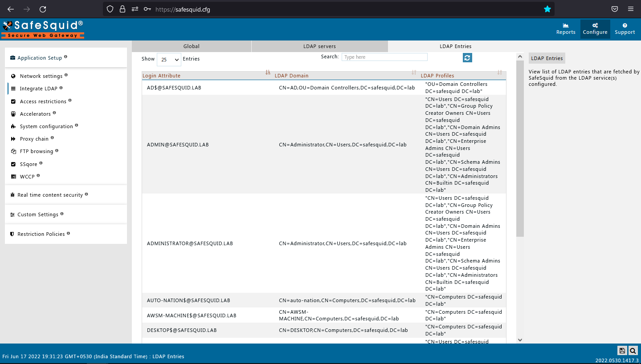Select AUTO-NATION$@SAFESQUID.LAB entry

click(x=188, y=300)
